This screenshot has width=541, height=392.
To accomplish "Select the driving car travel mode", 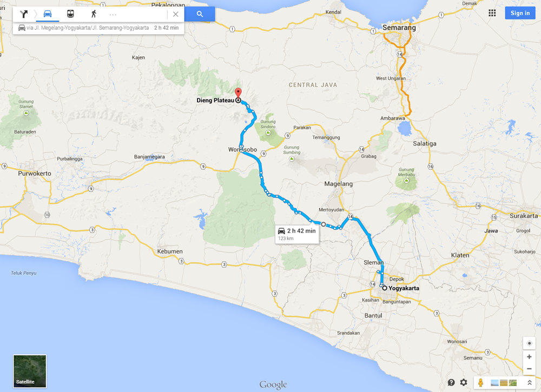I will click(48, 14).
